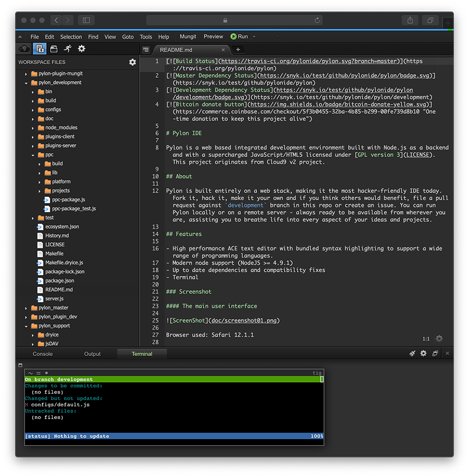Open ppc-package.js file
The width and height of the screenshot is (469, 476).
pyautogui.click(x=68, y=200)
